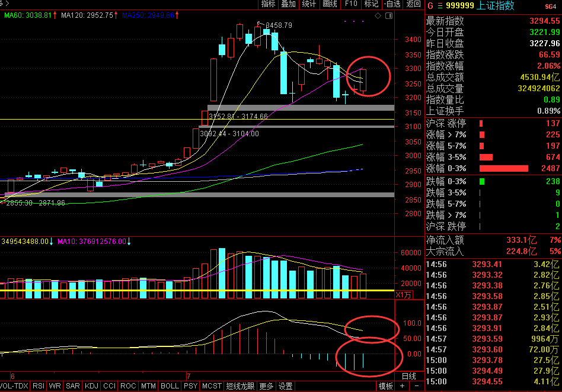Click the MA250 moving average label

(x=148, y=15)
